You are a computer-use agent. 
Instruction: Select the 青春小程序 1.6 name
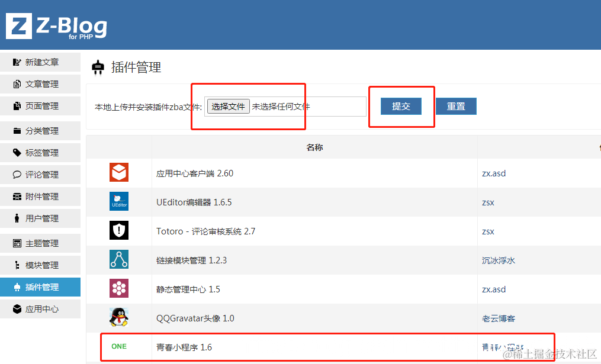click(184, 347)
